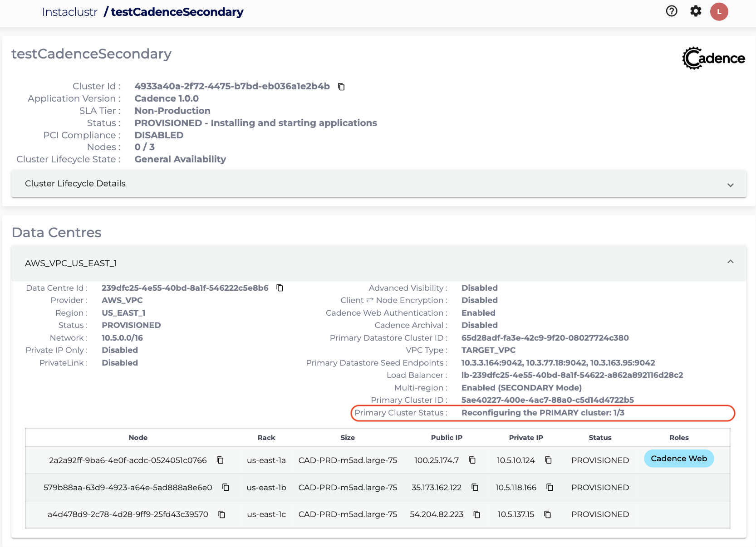Go to Instaclustr home breadcrumb
Image resolution: width=756 pixels, height=547 pixels.
click(70, 12)
